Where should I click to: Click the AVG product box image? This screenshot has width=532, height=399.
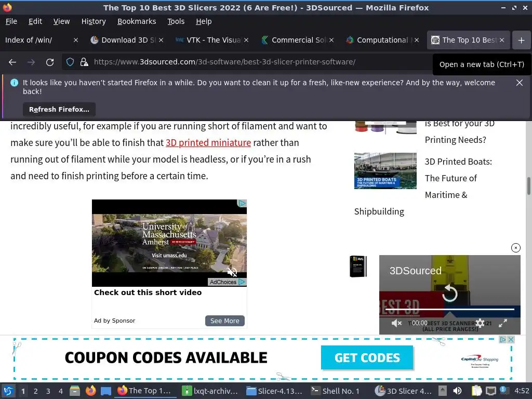(358, 267)
